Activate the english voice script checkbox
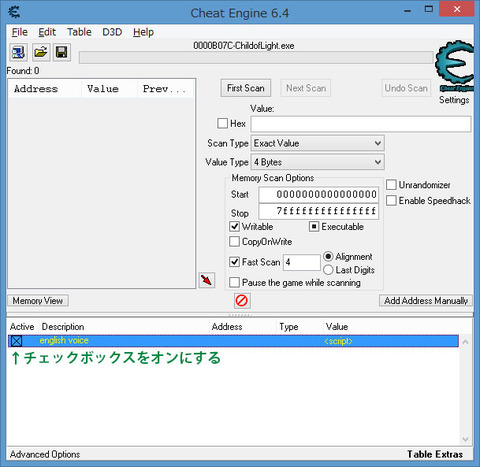Image resolution: width=480 pixels, height=467 pixels. pyautogui.click(x=16, y=341)
